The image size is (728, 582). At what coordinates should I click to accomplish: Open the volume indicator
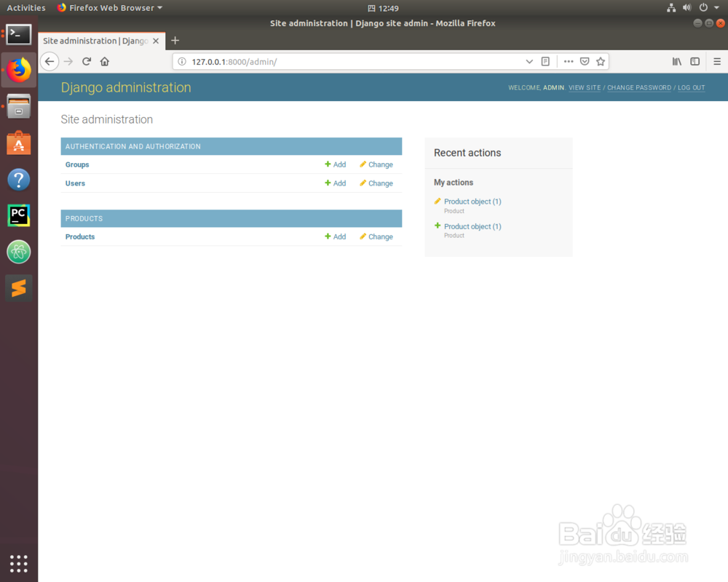[687, 8]
